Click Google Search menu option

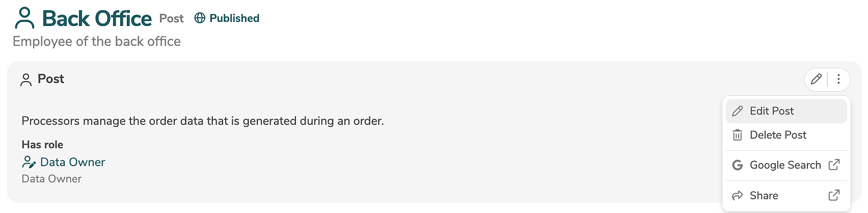coord(785,165)
